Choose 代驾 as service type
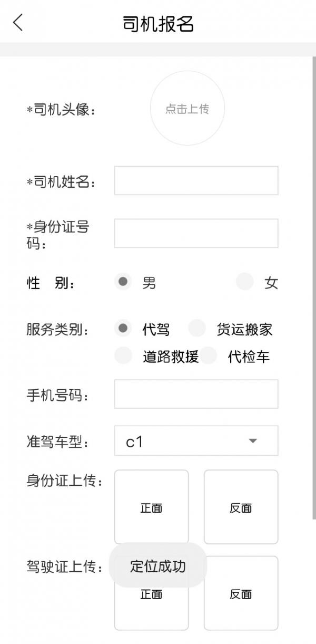 [123, 328]
